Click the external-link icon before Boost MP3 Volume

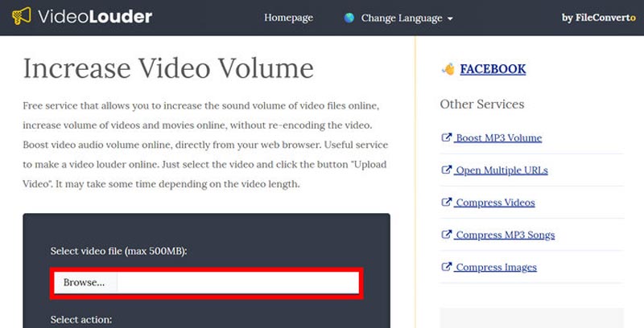[446, 137]
